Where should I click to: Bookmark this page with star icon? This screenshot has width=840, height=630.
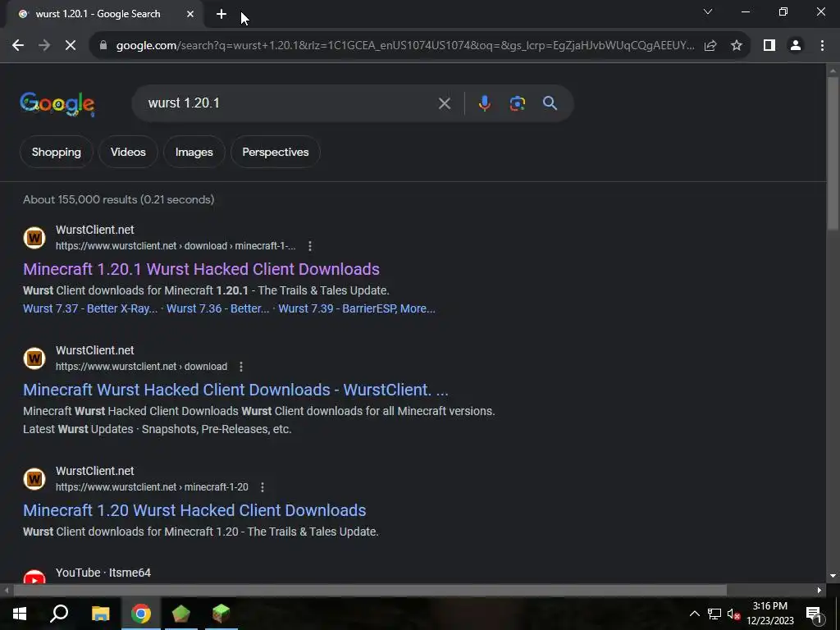(x=737, y=46)
